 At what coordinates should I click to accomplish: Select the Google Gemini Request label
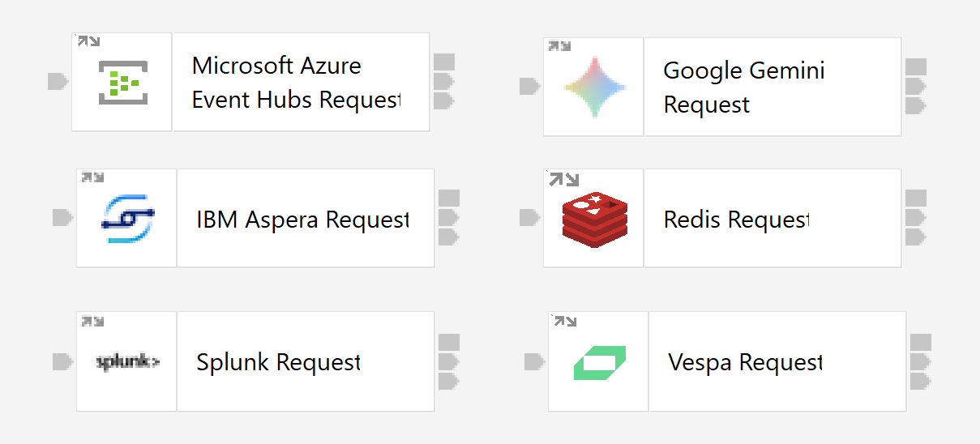tap(744, 87)
